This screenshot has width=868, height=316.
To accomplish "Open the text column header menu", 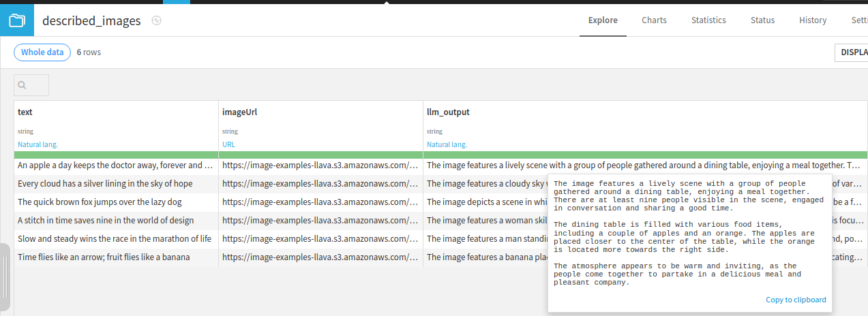I will point(25,112).
